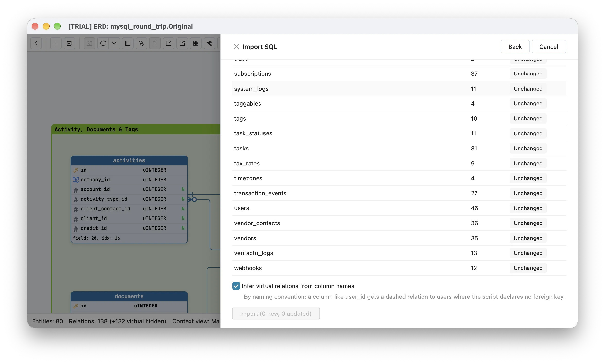
Task: Click the verifactu_logs row name
Action: 253,253
